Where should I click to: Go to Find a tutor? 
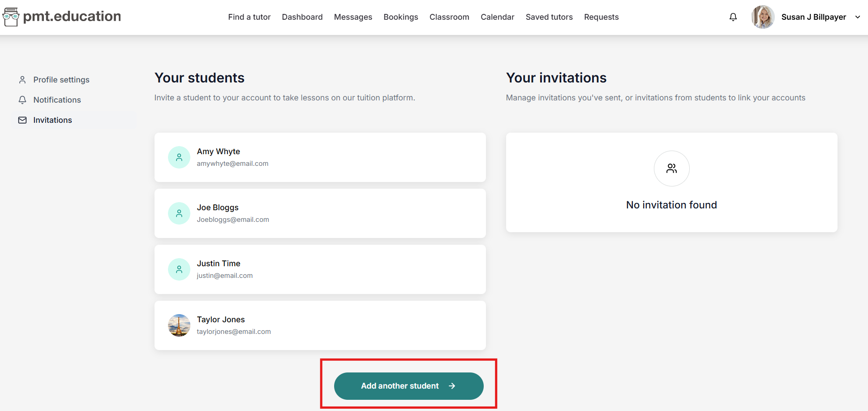click(249, 17)
